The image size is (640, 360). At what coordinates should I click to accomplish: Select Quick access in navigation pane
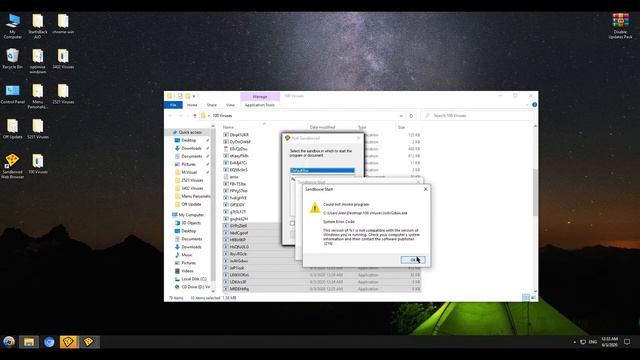tap(190, 132)
